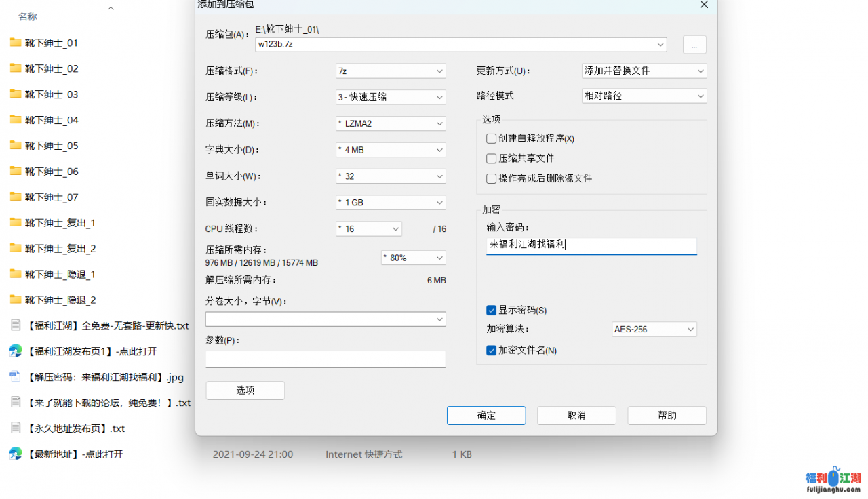Click the 靴下绅士_复出_1 folder icon
The height and width of the screenshot is (499, 868).
16,223
